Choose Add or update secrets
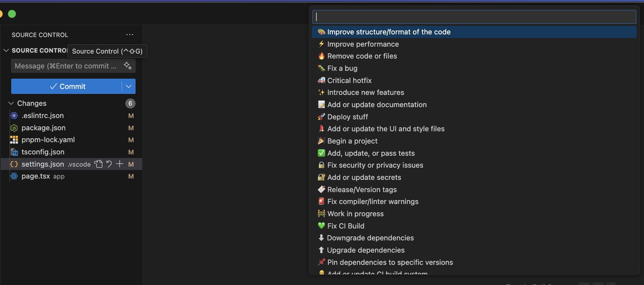The image size is (644, 285). pos(474,178)
